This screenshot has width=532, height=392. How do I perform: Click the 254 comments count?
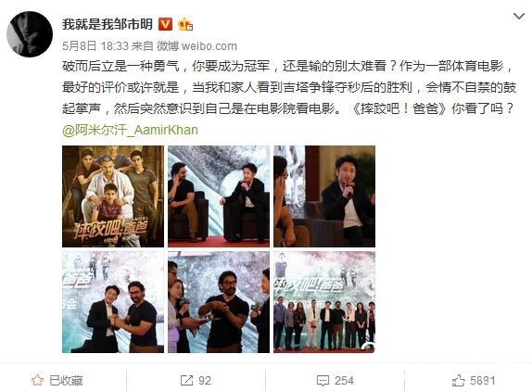[344, 381]
